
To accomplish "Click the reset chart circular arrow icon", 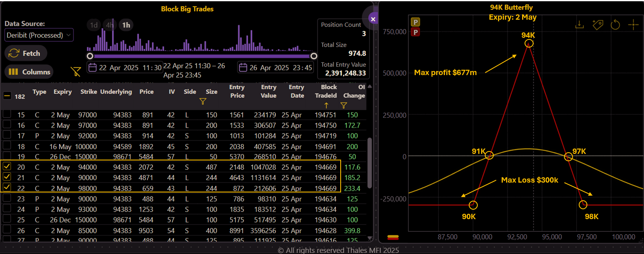I will click(x=615, y=25).
